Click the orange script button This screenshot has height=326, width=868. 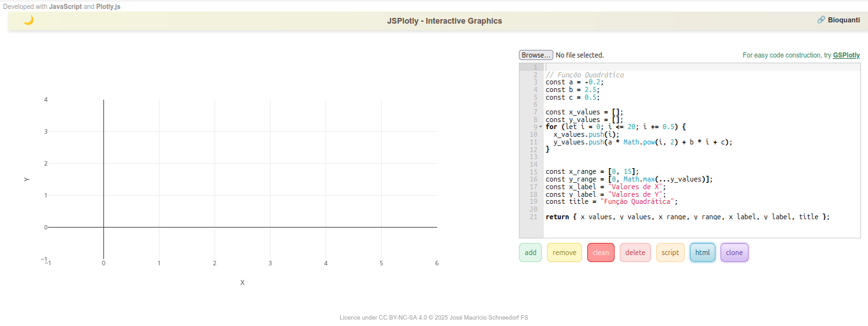(670, 252)
